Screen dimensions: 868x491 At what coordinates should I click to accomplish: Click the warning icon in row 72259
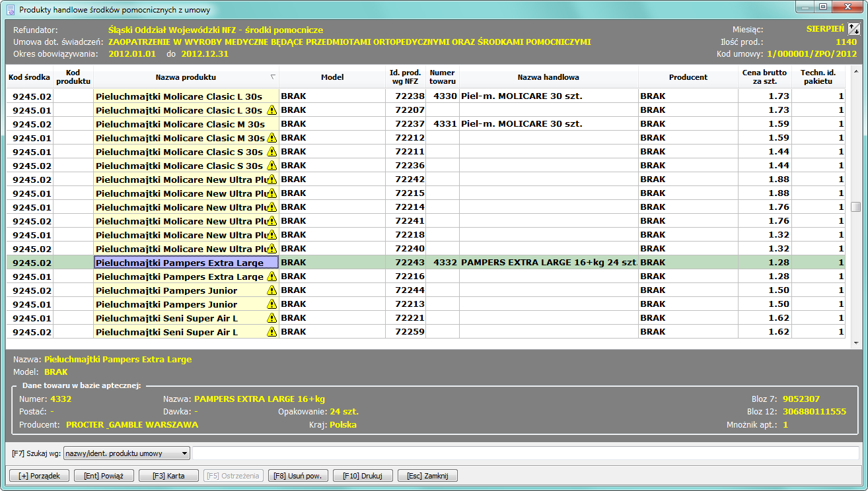pos(271,332)
